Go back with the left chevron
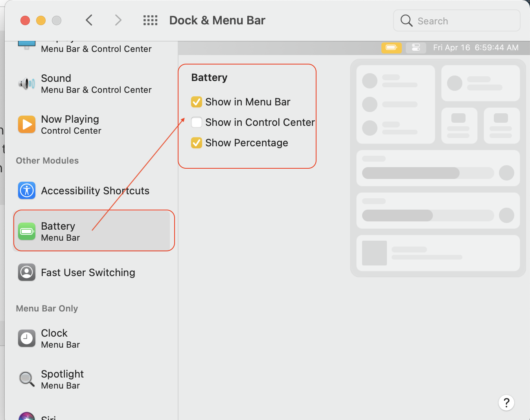This screenshot has width=530, height=420. click(89, 20)
